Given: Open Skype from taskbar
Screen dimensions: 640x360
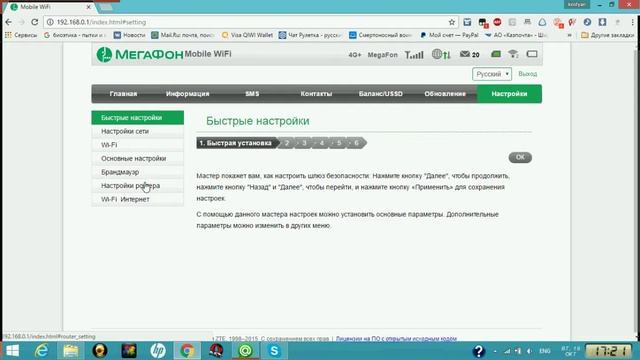Looking at the screenshot, I should [x=274, y=351].
